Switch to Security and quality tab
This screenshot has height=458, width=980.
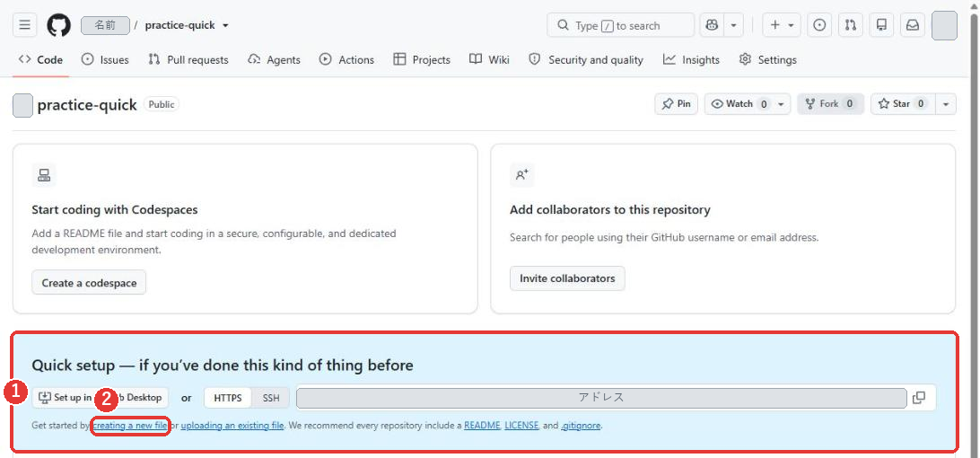586,59
